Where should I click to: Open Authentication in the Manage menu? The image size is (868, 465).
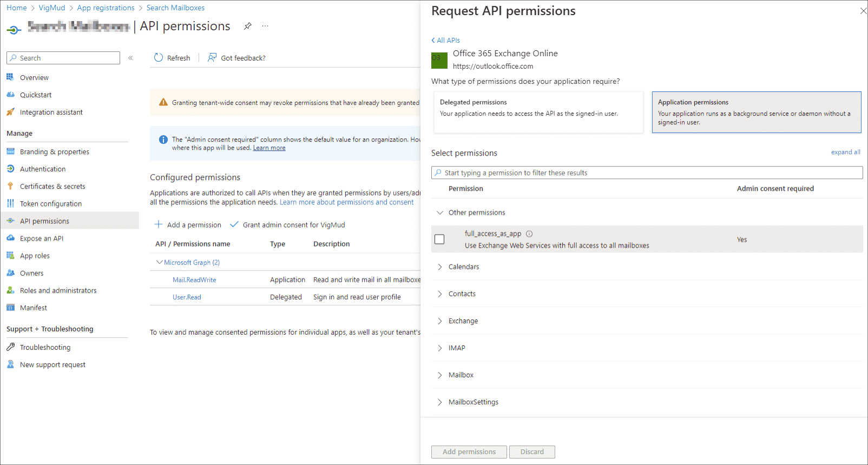(43, 169)
